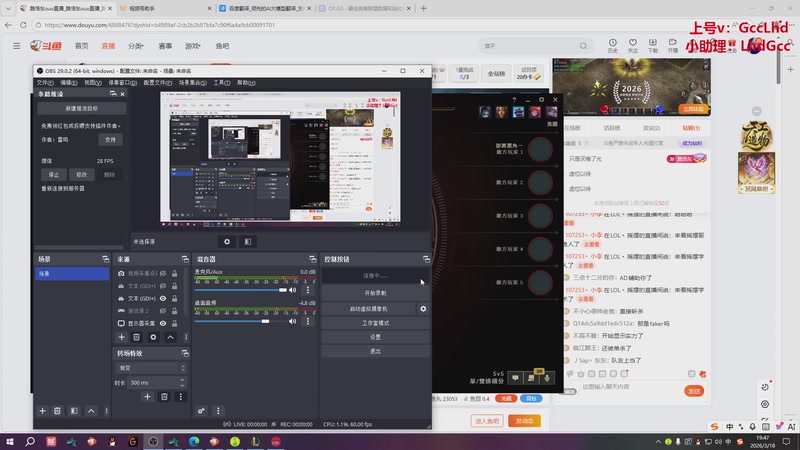
Task: Click start virtual camera button
Action: coord(369,309)
